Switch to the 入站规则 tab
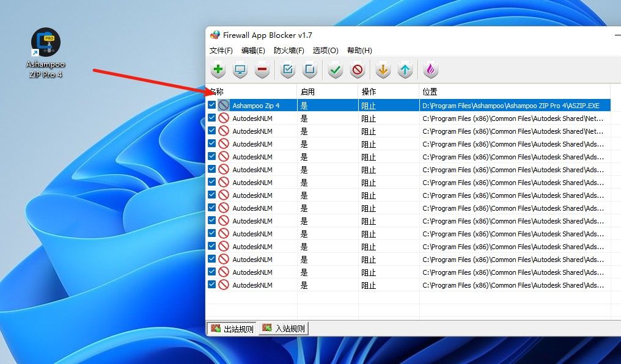Viewport: 621px width, 364px height. click(284, 329)
